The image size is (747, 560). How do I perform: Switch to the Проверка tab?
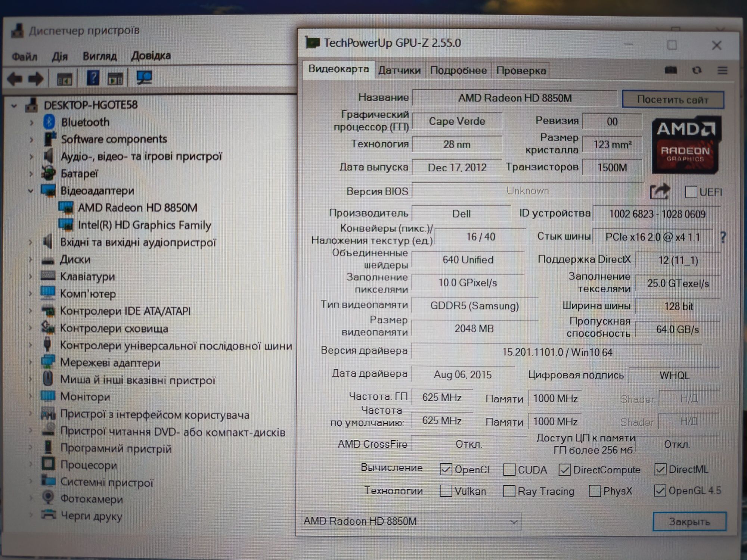pos(521,70)
